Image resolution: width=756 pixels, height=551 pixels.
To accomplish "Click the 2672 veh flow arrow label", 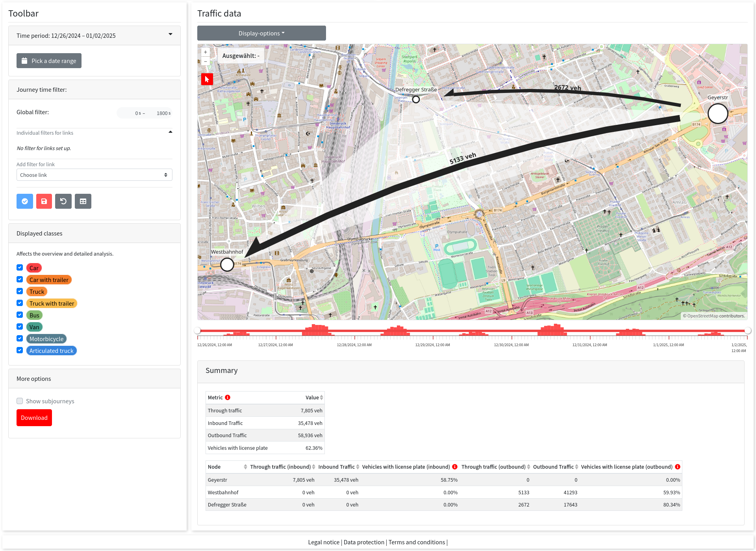I will 567,87.
